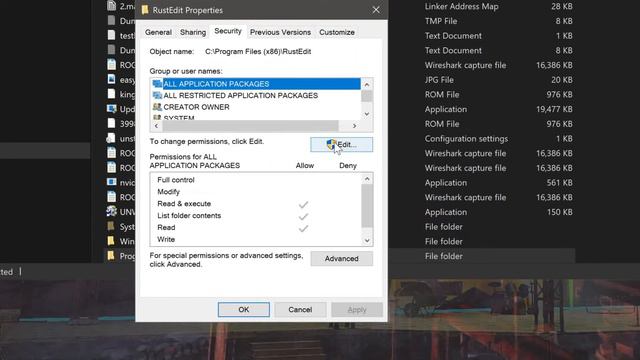Click the permissions list vertical scrollbar thumb
Image resolution: width=640 pixels, height=360 pixels.
367,206
